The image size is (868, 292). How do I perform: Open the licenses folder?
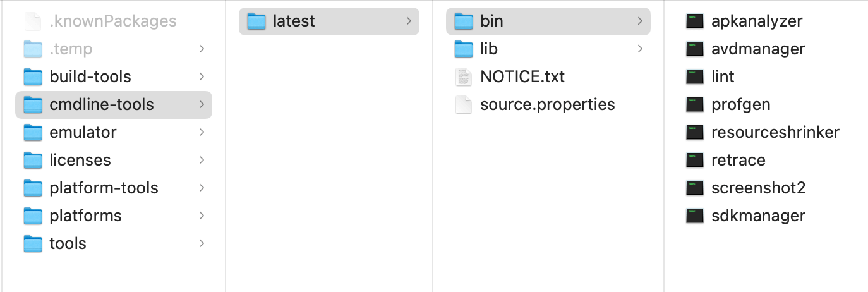(x=80, y=161)
